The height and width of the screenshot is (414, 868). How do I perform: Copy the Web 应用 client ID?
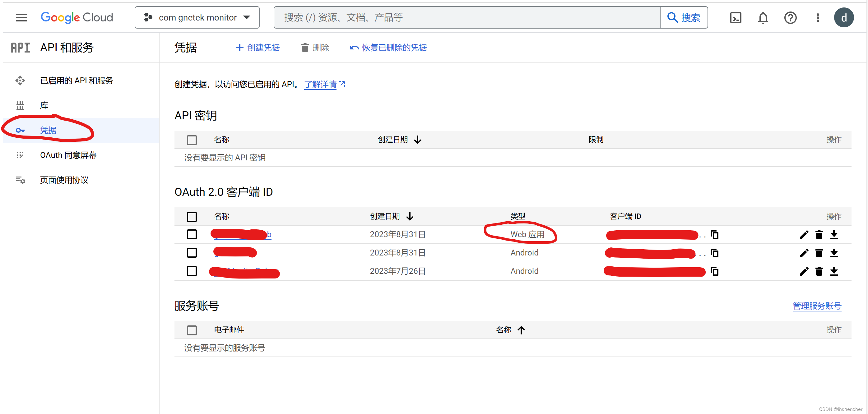[x=715, y=234]
